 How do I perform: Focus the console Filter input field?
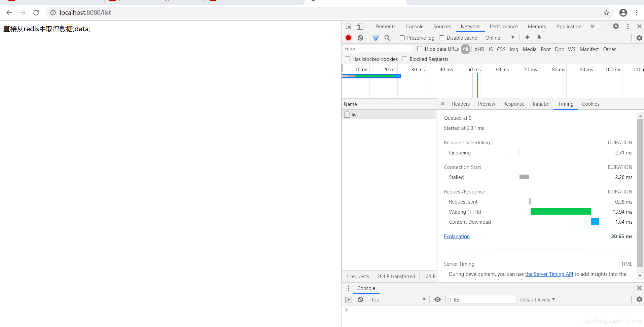coord(482,299)
